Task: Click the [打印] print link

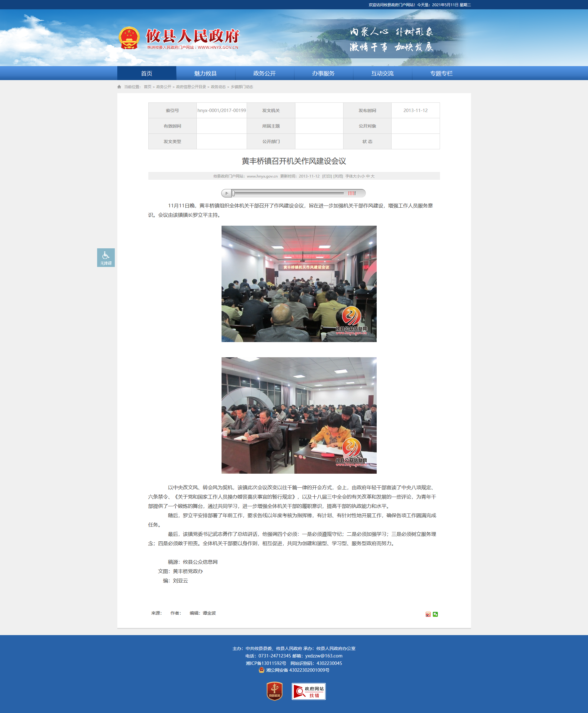Action: (x=327, y=176)
